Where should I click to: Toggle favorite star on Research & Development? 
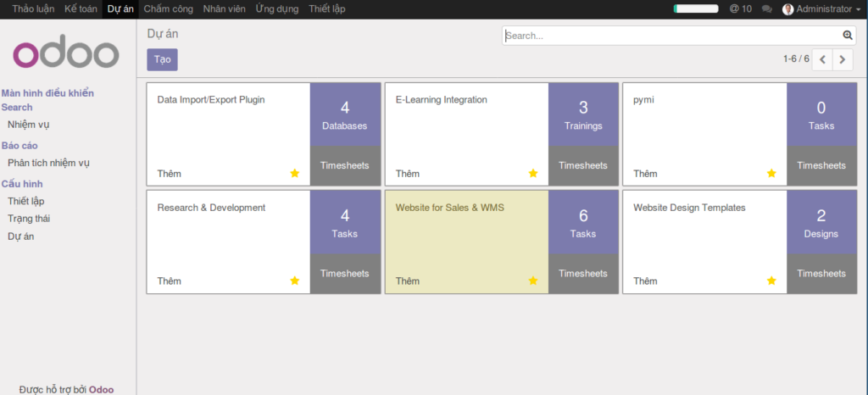294,281
